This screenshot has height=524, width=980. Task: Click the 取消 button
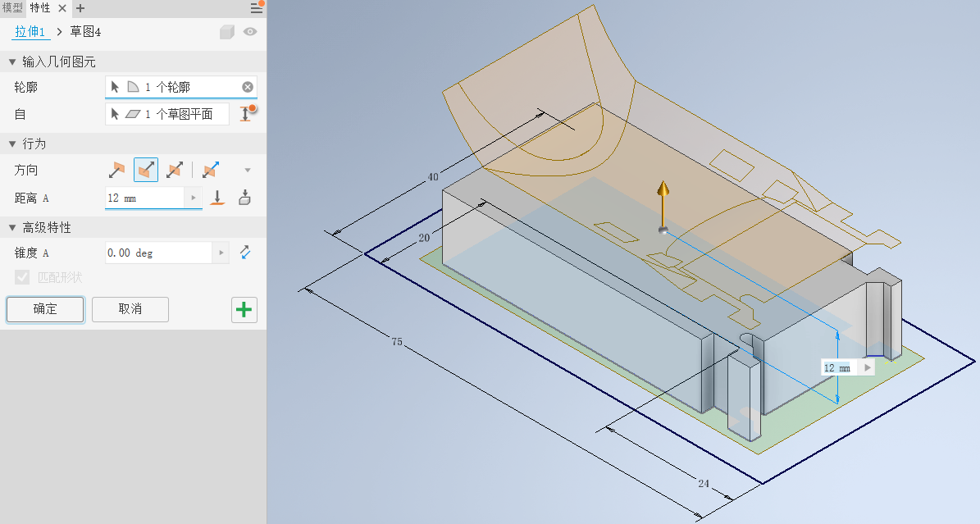(x=130, y=309)
